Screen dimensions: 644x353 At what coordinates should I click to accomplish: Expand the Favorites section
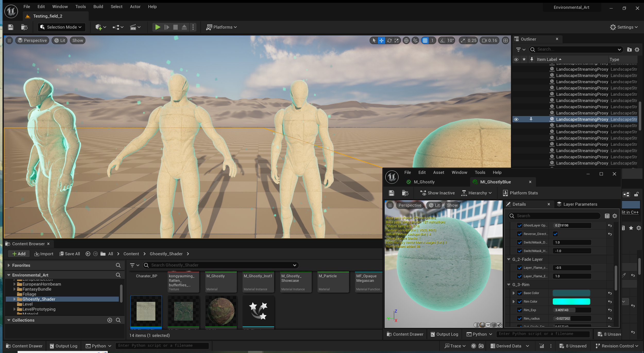click(9, 265)
